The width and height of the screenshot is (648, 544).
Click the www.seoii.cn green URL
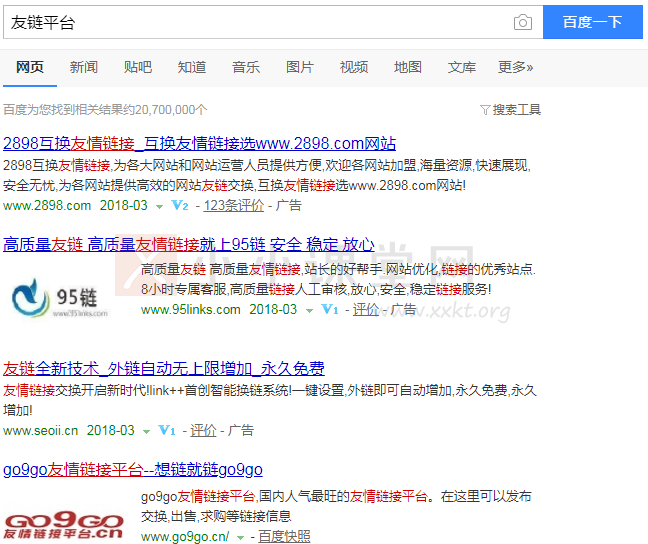pyautogui.click(x=40, y=431)
